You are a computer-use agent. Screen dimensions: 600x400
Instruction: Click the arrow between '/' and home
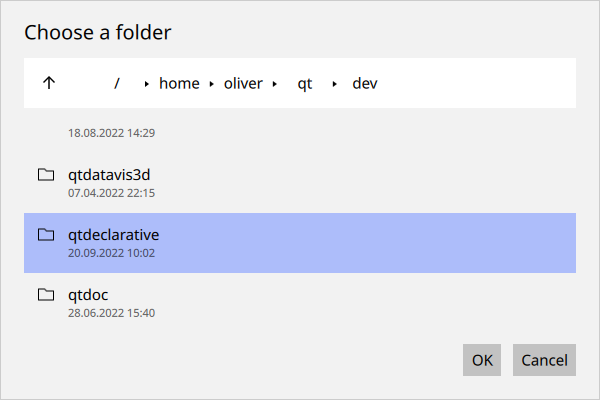[147, 84]
